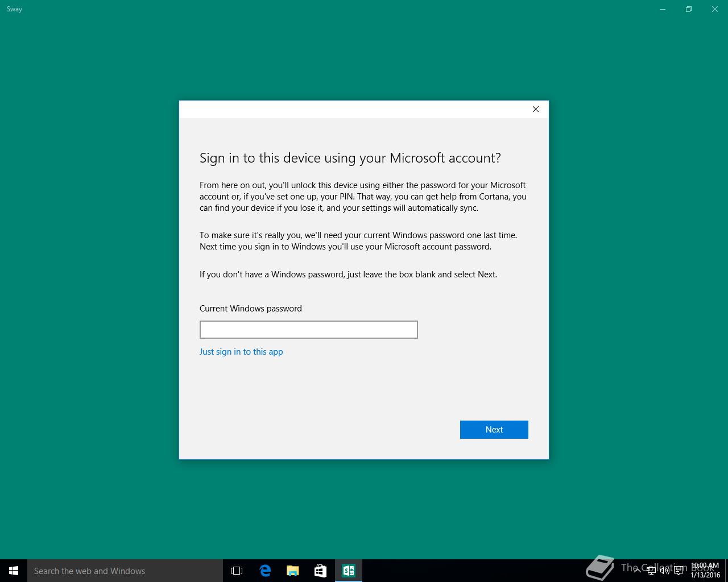
Task: Open the Windows Start menu
Action: point(14,571)
